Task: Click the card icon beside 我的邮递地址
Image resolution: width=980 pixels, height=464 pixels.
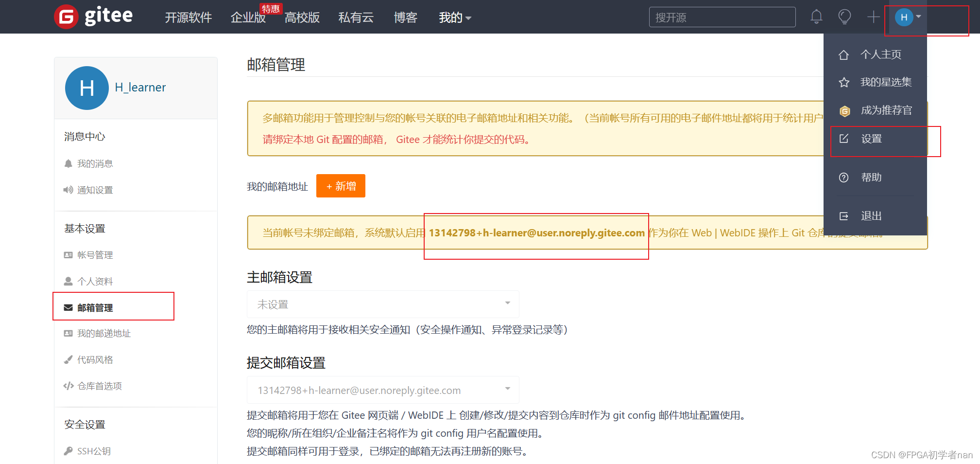Action: click(x=68, y=334)
